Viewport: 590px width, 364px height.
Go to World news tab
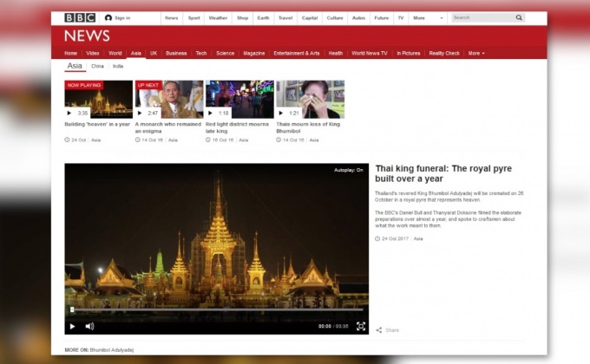click(x=115, y=54)
